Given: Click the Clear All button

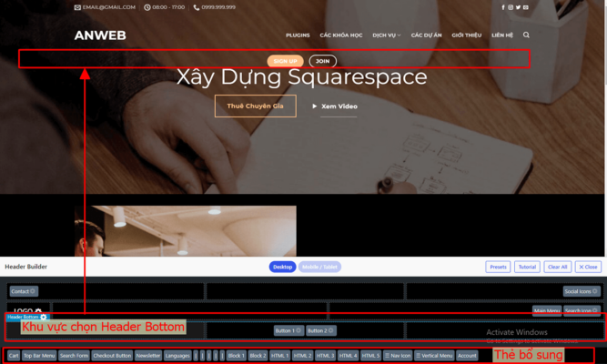Looking at the screenshot, I should pyautogui.click(x=557, y=267).
